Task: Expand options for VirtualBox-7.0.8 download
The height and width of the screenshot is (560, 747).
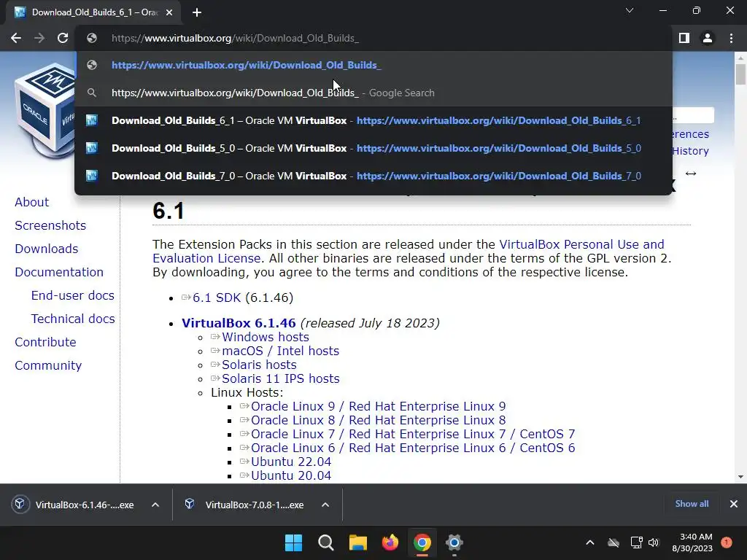Action: (x=325, y=505)
